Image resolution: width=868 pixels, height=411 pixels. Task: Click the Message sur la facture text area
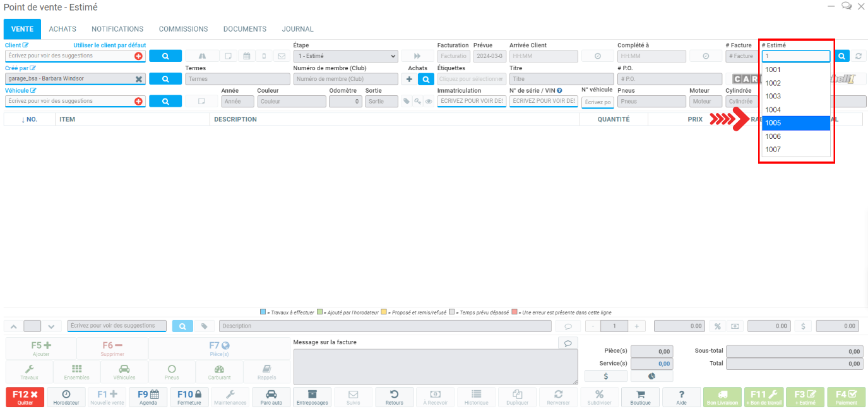click(435, 366)
